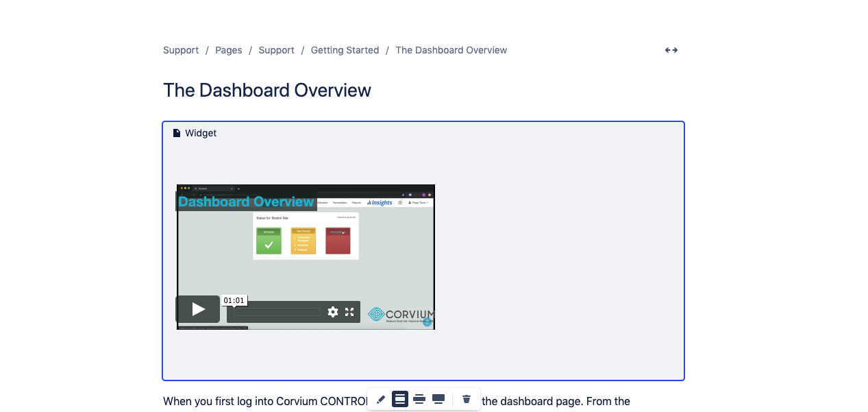868x412 pixels.
Task: Click the Widget document icon
Action: tap(177, 133)
